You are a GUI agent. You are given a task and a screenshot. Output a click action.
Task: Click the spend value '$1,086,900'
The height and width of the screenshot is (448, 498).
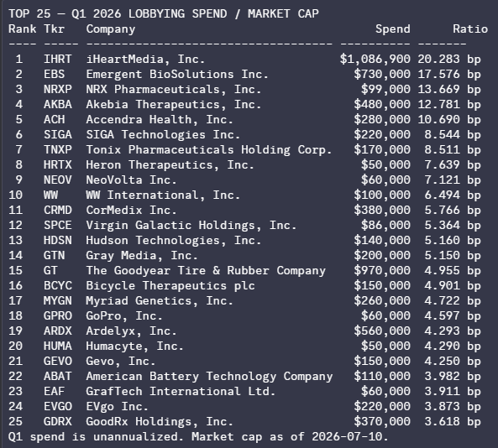tap(375, 59)
